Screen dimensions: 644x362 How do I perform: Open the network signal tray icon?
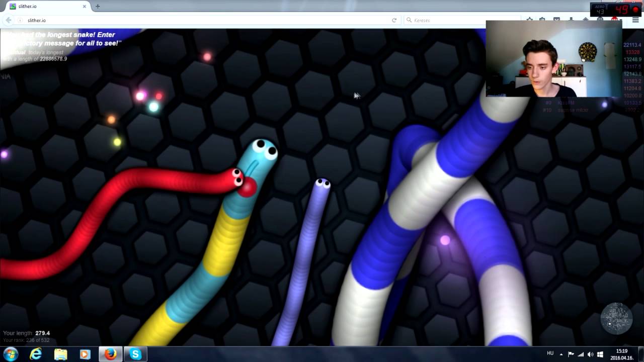pyautogui.click(x=581, y=354)
